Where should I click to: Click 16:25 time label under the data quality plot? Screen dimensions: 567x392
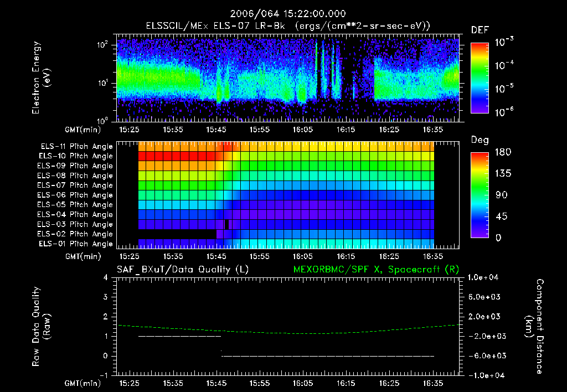pyautogui.click(x=389, y=383)
